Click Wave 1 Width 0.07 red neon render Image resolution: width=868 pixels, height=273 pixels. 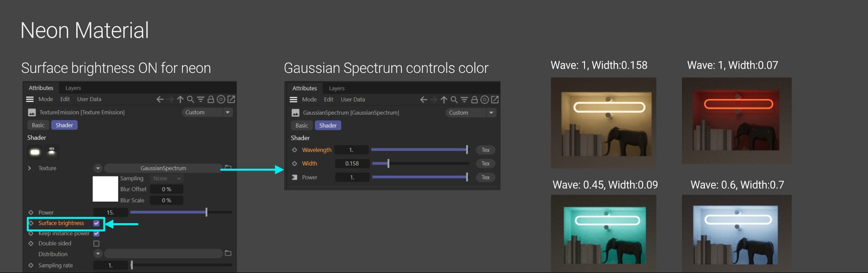coord(736,120)
